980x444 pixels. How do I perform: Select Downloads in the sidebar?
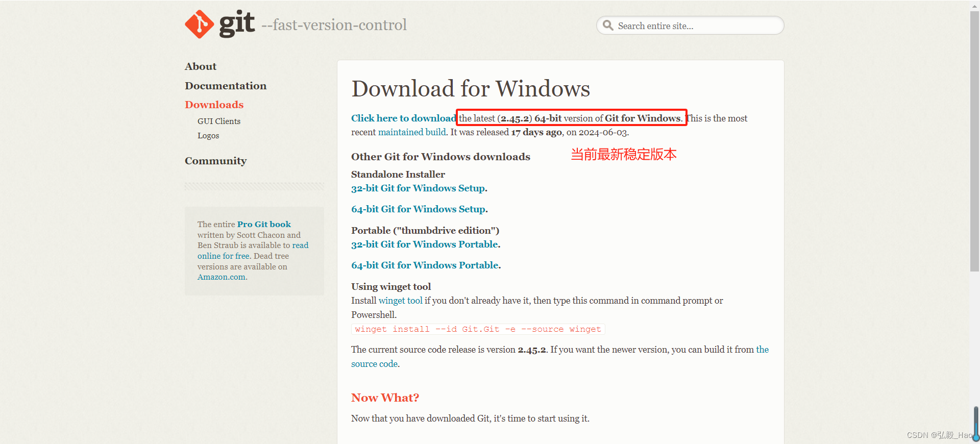214,105
